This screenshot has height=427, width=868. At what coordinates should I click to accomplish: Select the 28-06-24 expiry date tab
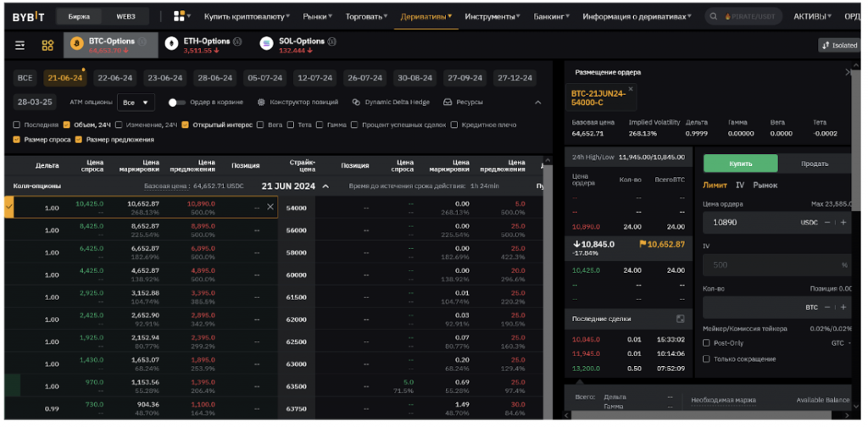click(x=214, y=78)
